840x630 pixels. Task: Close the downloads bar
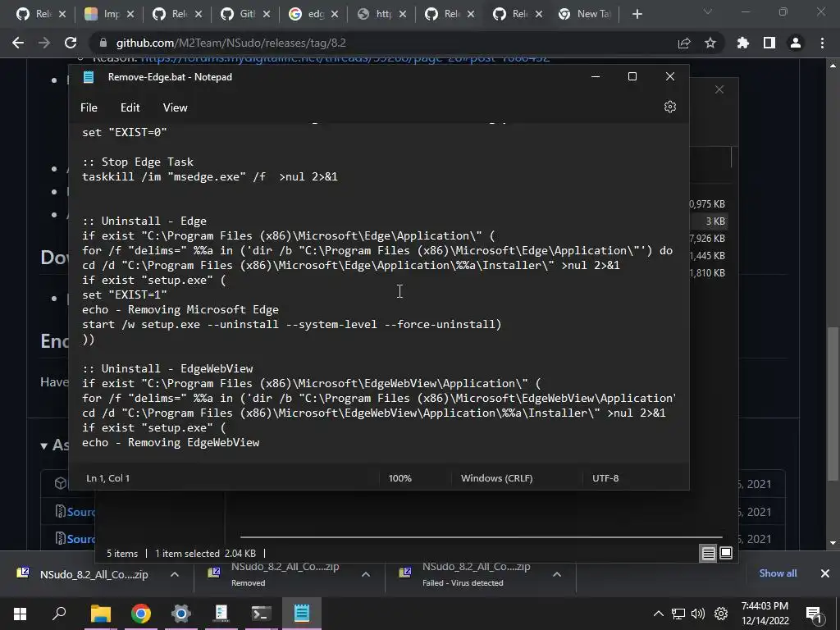(825, 573)
